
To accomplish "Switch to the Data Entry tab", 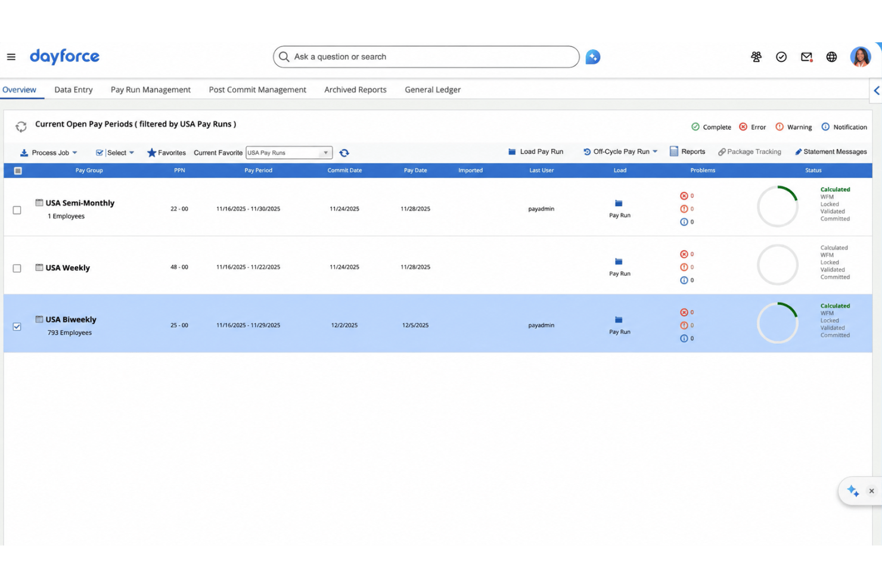I will tap(73, 89).
